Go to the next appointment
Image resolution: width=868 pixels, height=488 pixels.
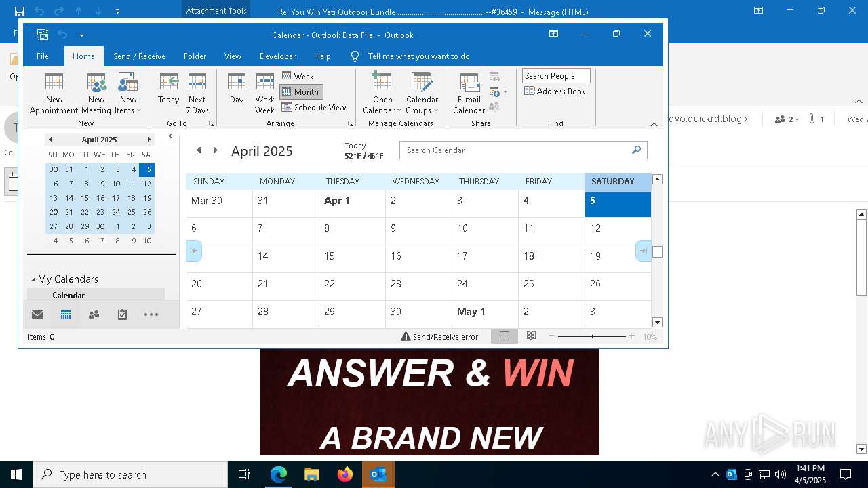(x=643, y=251)
